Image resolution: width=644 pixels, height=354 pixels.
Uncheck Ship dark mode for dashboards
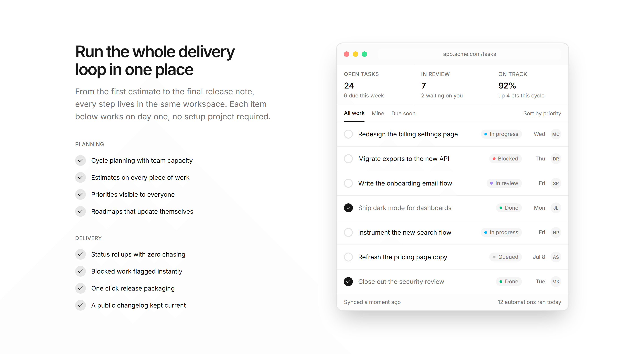(x=348, y=208)
